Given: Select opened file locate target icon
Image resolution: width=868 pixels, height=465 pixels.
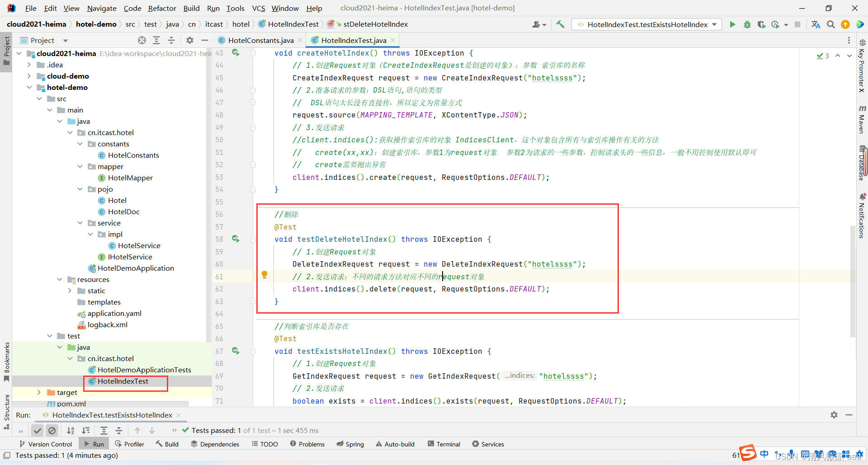Looking at the screenshot, I should pyautogui.click(x=142, y=40).
